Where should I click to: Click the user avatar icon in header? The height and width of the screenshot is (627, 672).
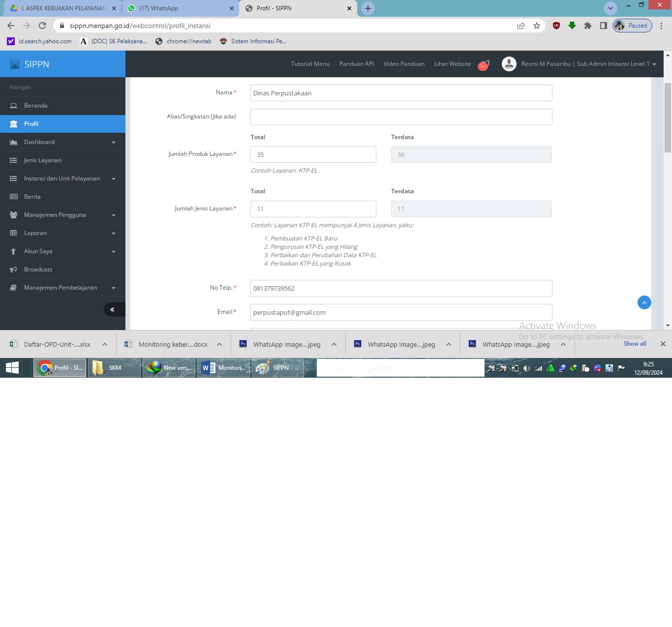pyautogui.click(x=509, y=64)
